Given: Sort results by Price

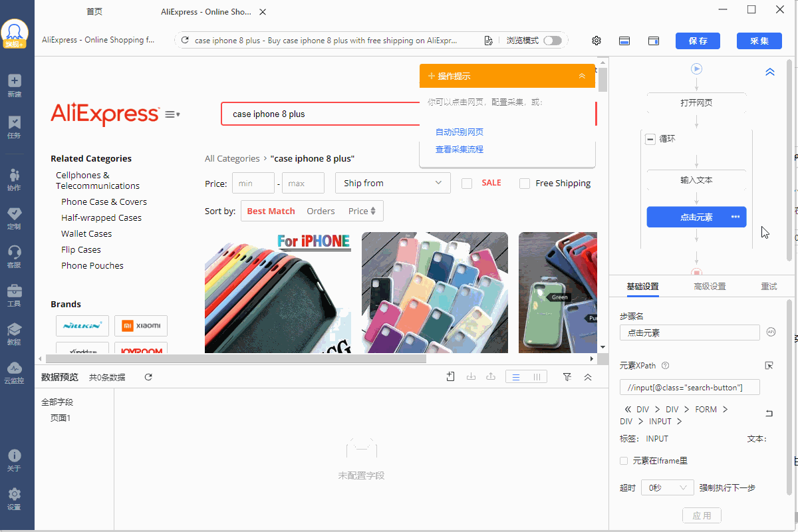Looking at the screenshot, I should (x=362, y=211).
